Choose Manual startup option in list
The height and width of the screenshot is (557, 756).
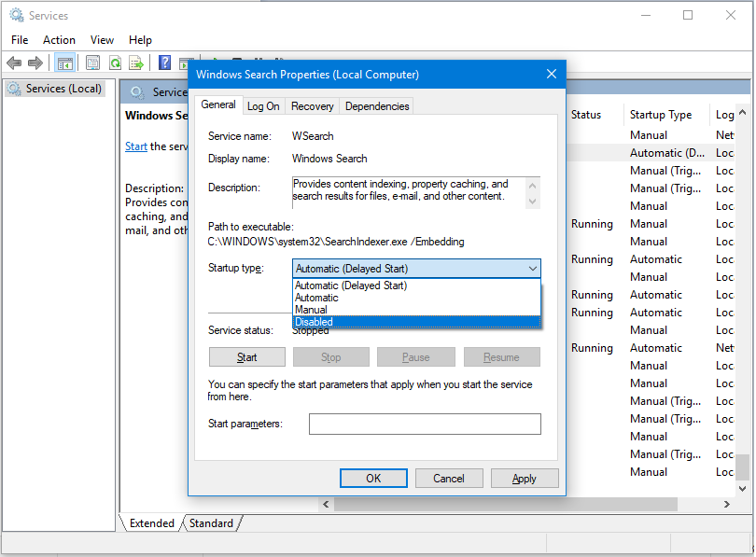pos(416,310)
